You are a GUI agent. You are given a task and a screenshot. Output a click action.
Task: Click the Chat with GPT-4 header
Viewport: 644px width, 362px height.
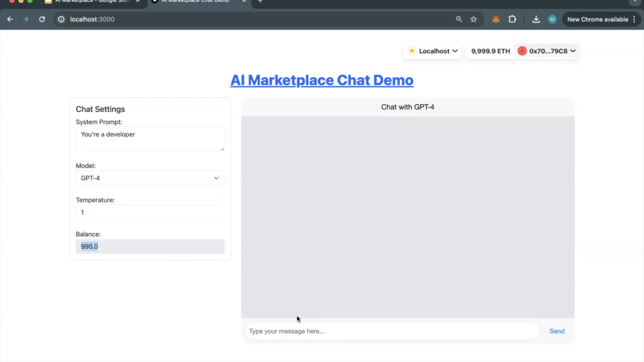pyautogui.click(x=408, y=107)
